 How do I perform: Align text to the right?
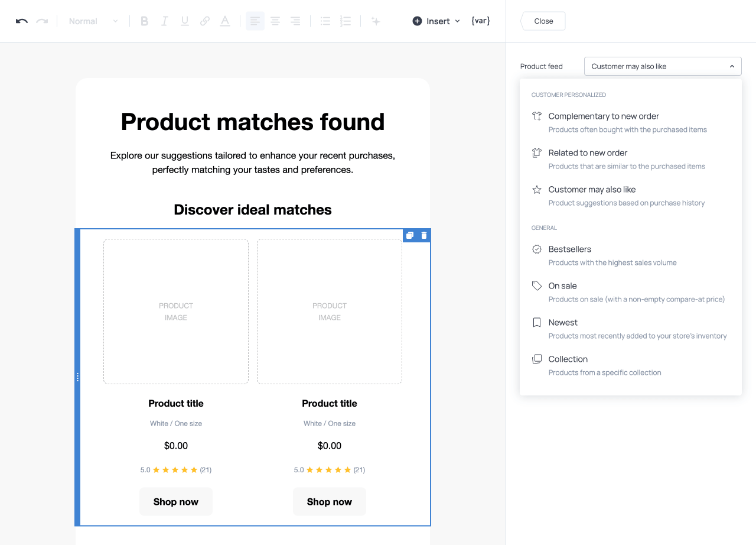coord(295,21)
